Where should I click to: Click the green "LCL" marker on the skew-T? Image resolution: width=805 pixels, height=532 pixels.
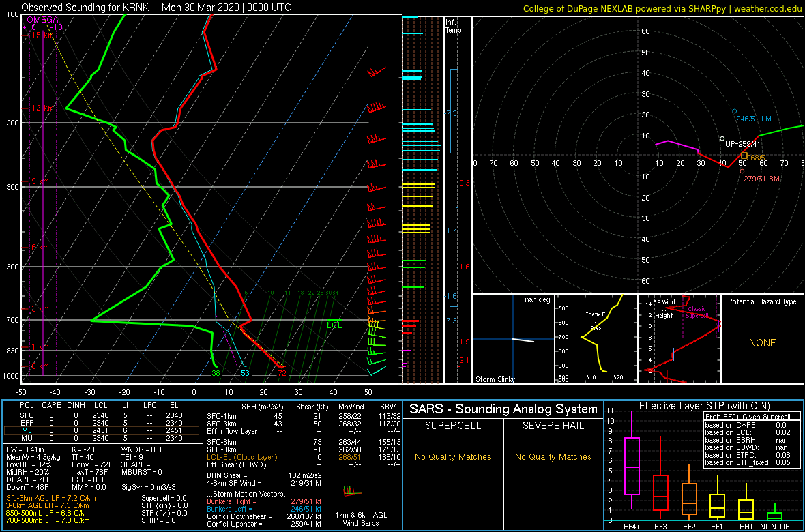tap(334, 325)
